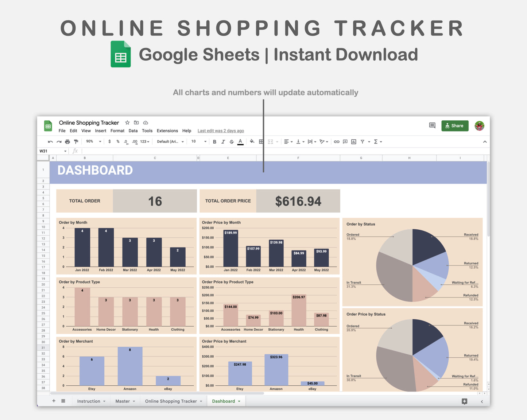
Task: Toggle bold formatting on the selection
Action: (x=214, y=141)
